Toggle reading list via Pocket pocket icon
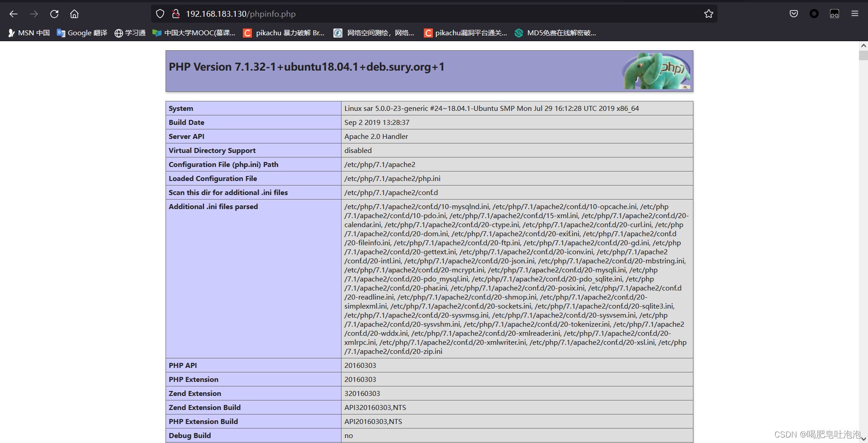The height and width of the screenshot is (443, 868). [793, 14]
